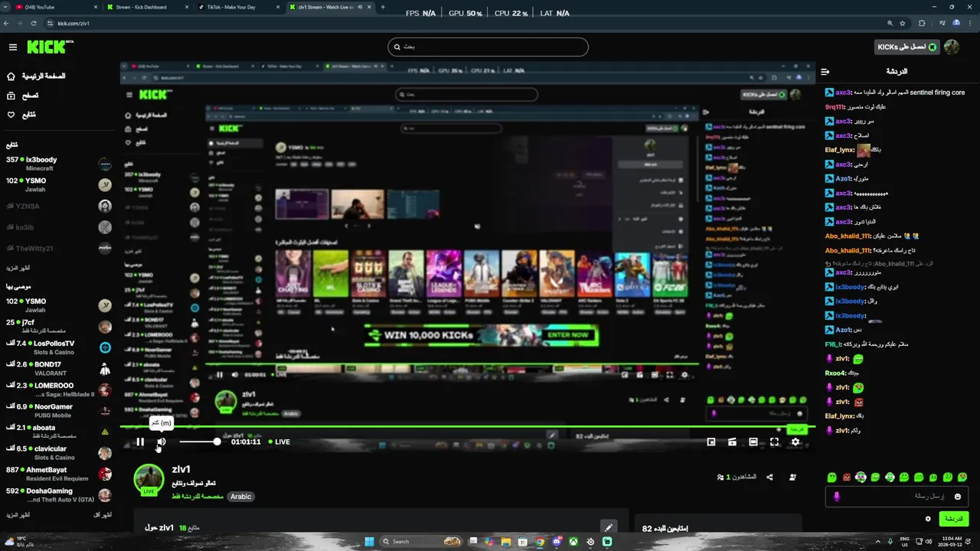
Task: Focus the top search bar
Action: (488, 47)
